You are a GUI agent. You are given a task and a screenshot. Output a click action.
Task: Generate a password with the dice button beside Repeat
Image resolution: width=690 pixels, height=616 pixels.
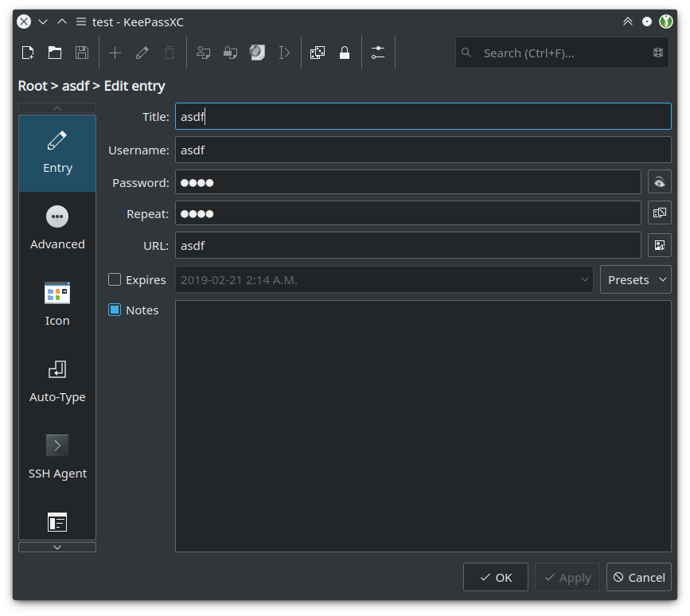[659, 213]
